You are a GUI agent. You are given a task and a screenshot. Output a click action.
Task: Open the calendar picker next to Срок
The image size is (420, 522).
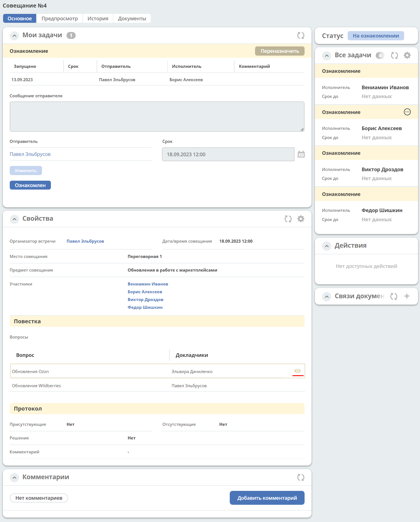click(301, 154)
